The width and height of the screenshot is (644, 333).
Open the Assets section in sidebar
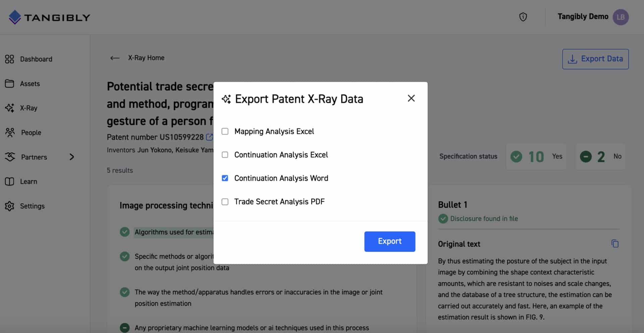pyautogui.click(x=30, y=84)
